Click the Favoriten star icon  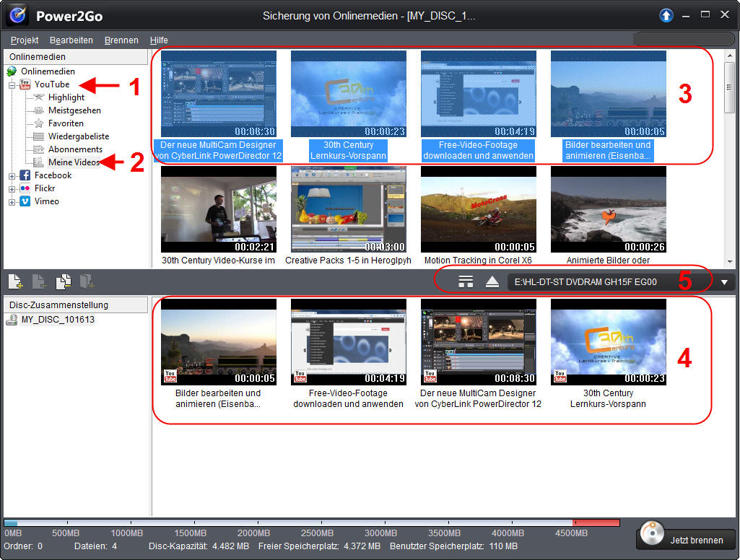click(x=39, y=123)
